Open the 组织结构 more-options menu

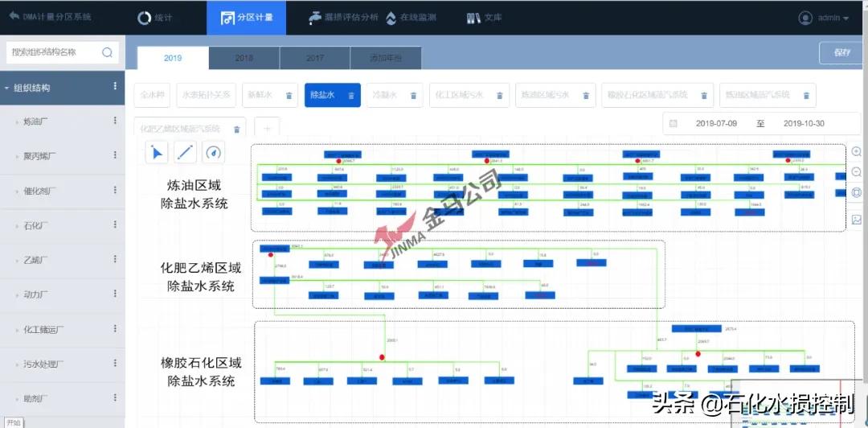(x=115, y=86)
